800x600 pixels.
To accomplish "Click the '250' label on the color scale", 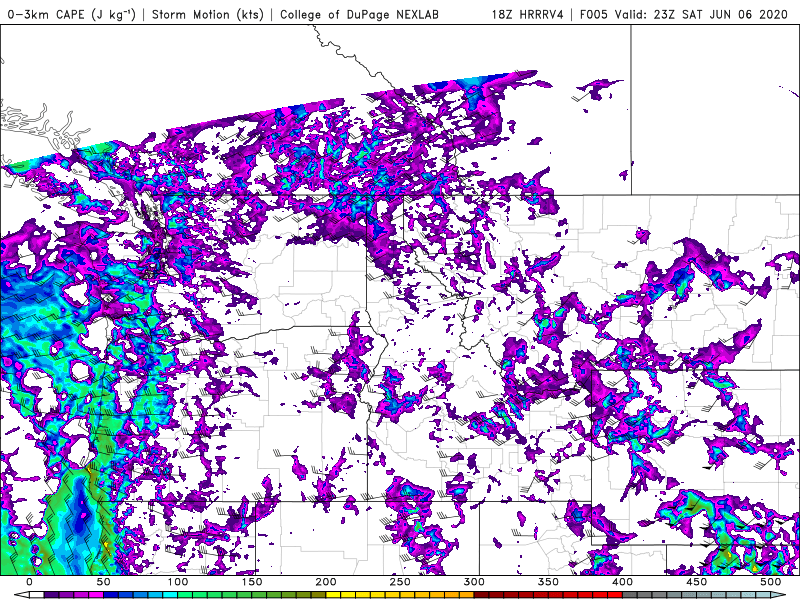I will [400, 582].
